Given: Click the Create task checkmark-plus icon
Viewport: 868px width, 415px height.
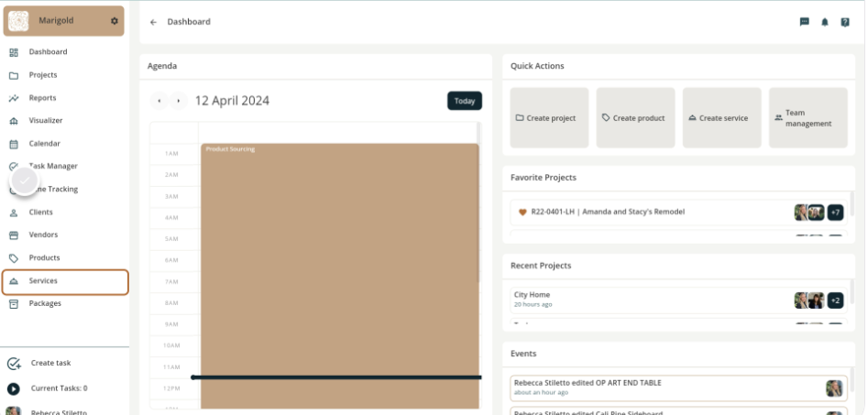Looking at the screenshot, I should (x=14, y=364).
